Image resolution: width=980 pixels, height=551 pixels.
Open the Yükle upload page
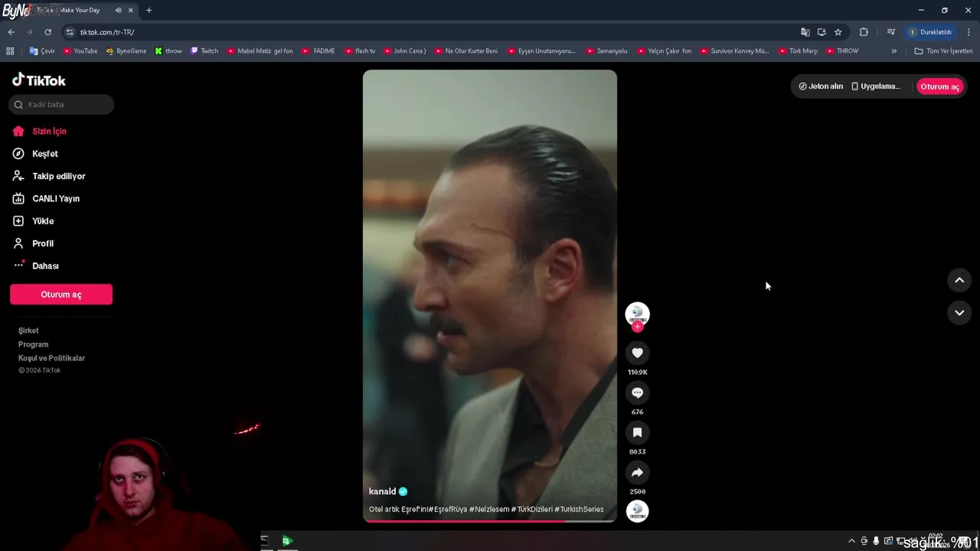(33, 221)
